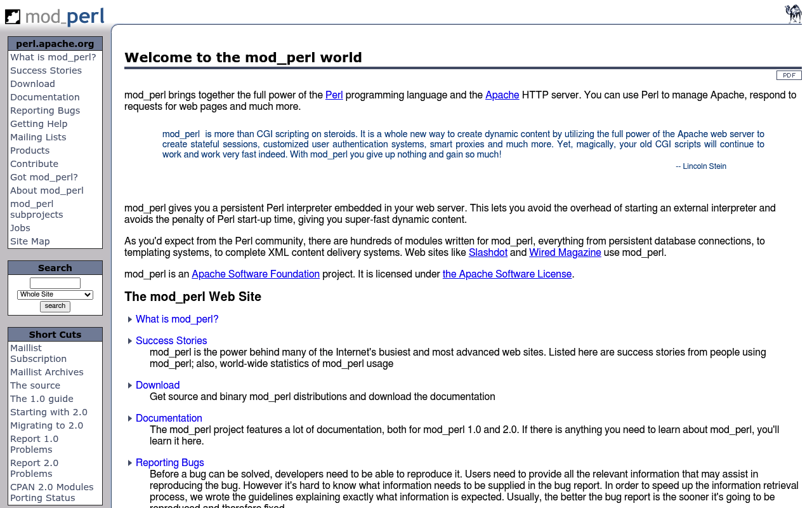The height and width of the screenshot is (508, 812).
Task: Open the PDF version button
Action: [789, 76]
